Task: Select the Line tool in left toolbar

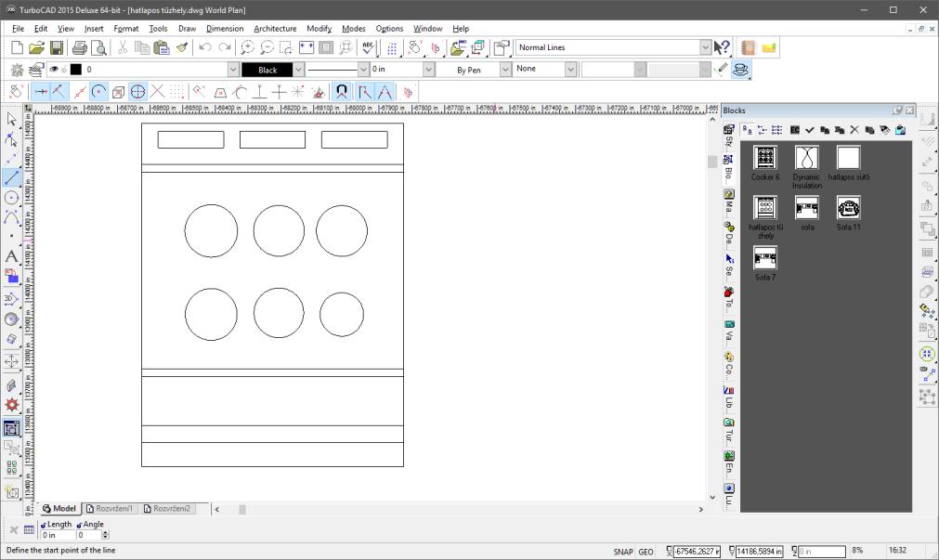Action: point(11,177)
